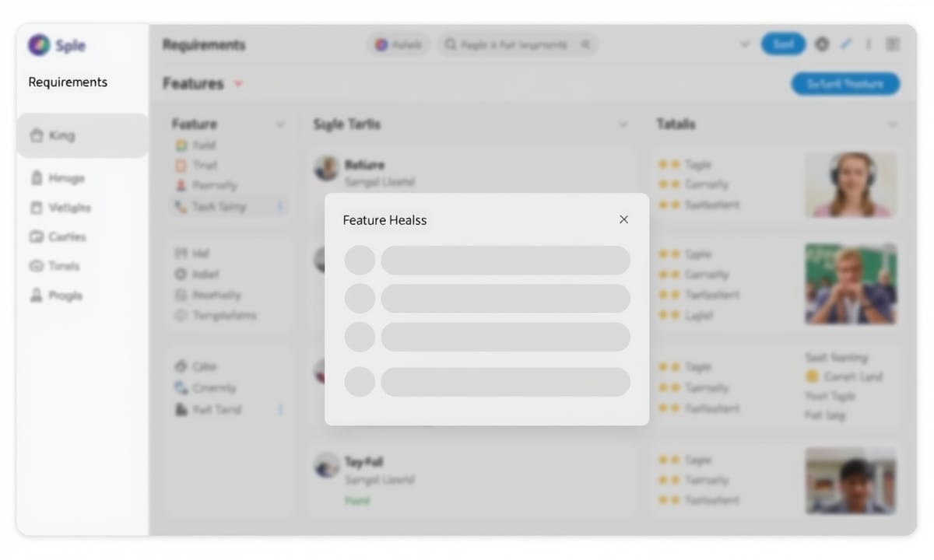Select Requirements in the left sidebar
934x560 pixels.
pyautogui.click(x=68, y=82)
